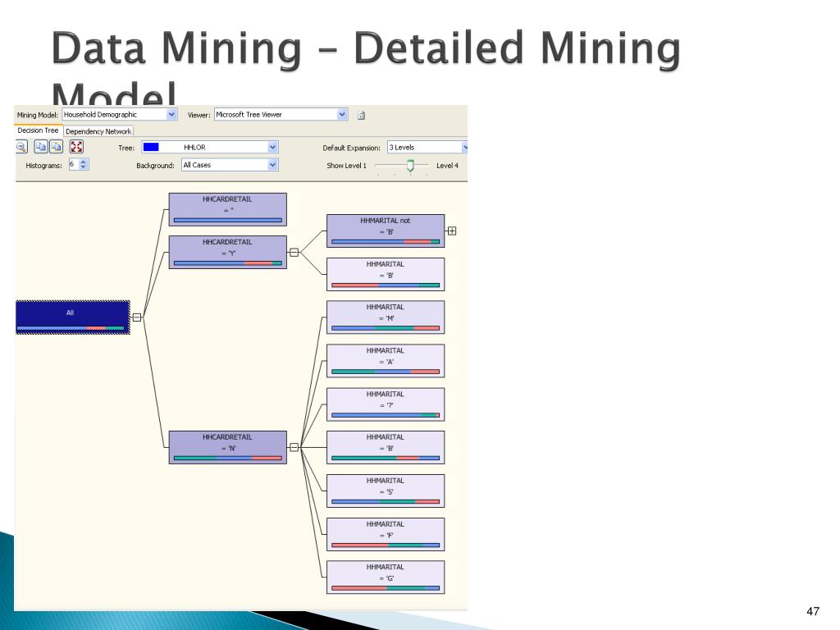The width and height of the screenshot is (840, 630).
Task: Switch to the Decision Tree tab
Action: 38,130
